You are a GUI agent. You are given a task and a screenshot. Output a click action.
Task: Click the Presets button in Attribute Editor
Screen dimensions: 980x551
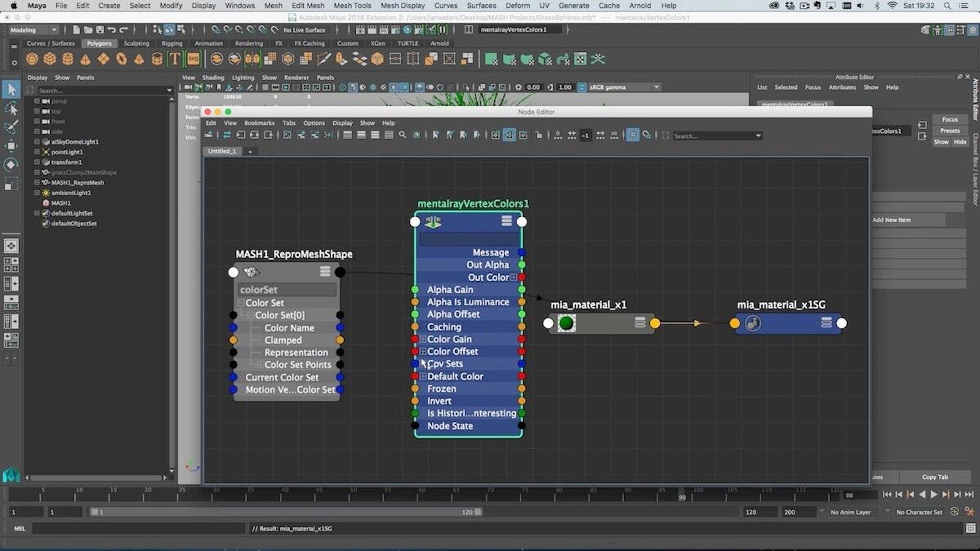click(949, 130)
